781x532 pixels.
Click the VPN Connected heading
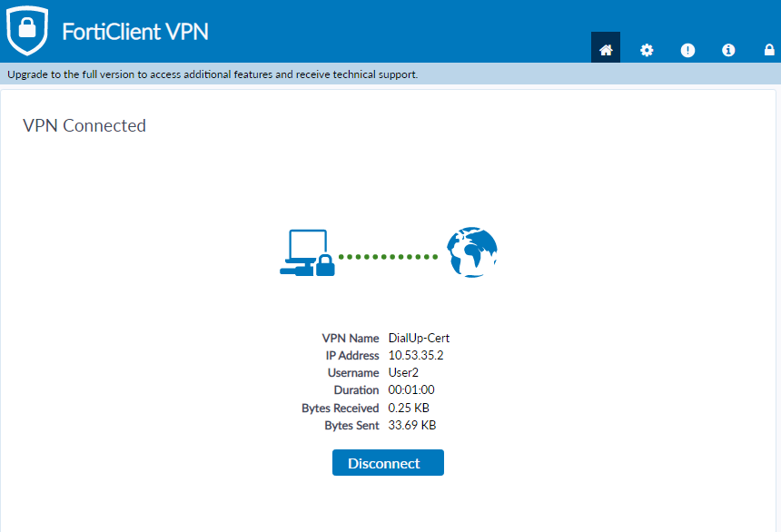(x=84, y=126)
